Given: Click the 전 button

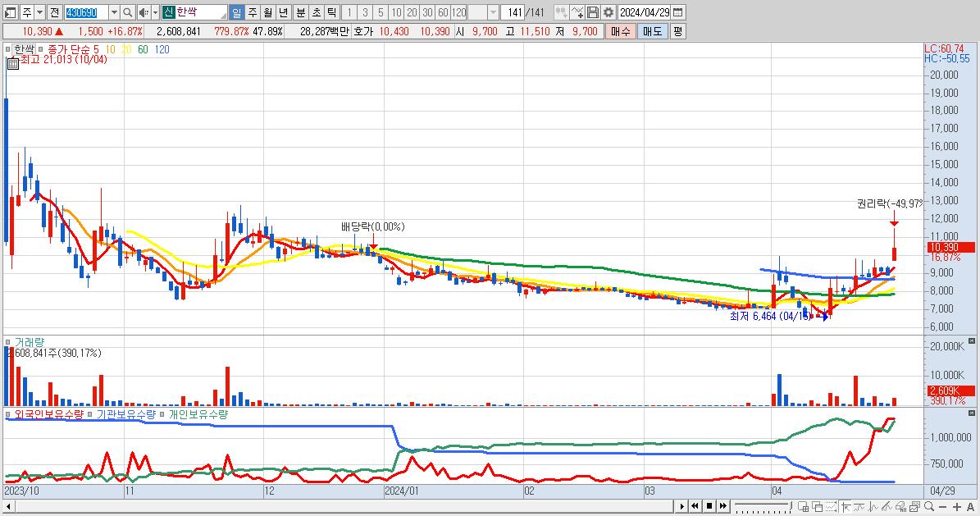Looking at the screenshot, I should coord(54,12).
